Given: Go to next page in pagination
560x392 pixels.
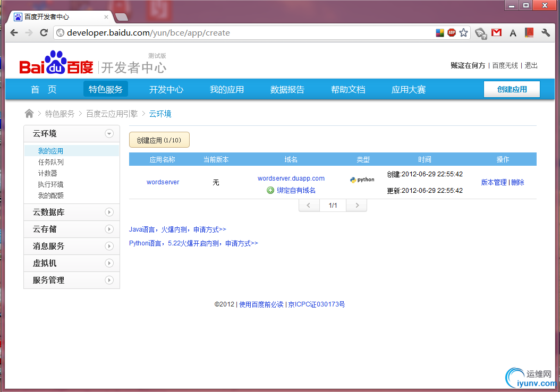Looking at the screenshot, I should (x=357, y=205).
